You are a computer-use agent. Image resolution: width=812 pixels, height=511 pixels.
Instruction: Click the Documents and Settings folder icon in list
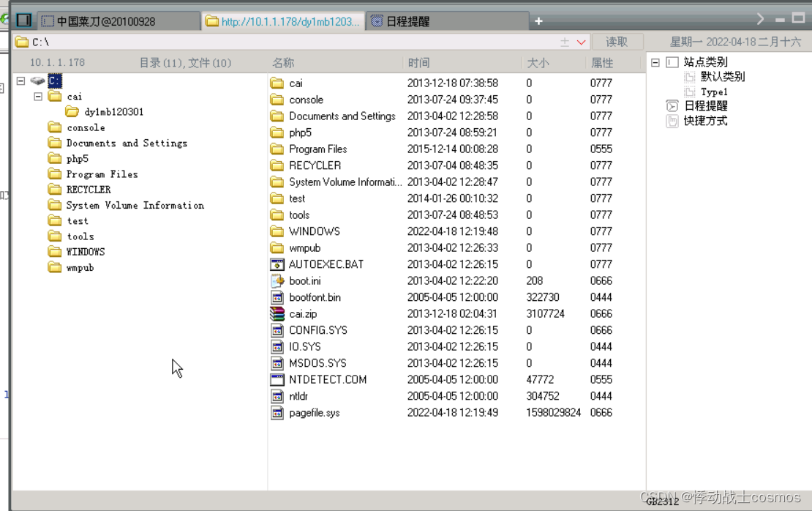277,116
